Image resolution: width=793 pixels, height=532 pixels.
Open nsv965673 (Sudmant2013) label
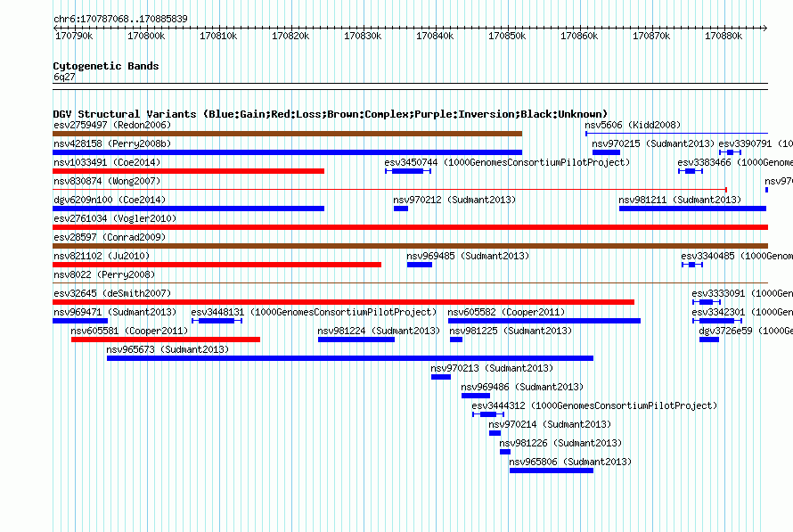[168, 349]
